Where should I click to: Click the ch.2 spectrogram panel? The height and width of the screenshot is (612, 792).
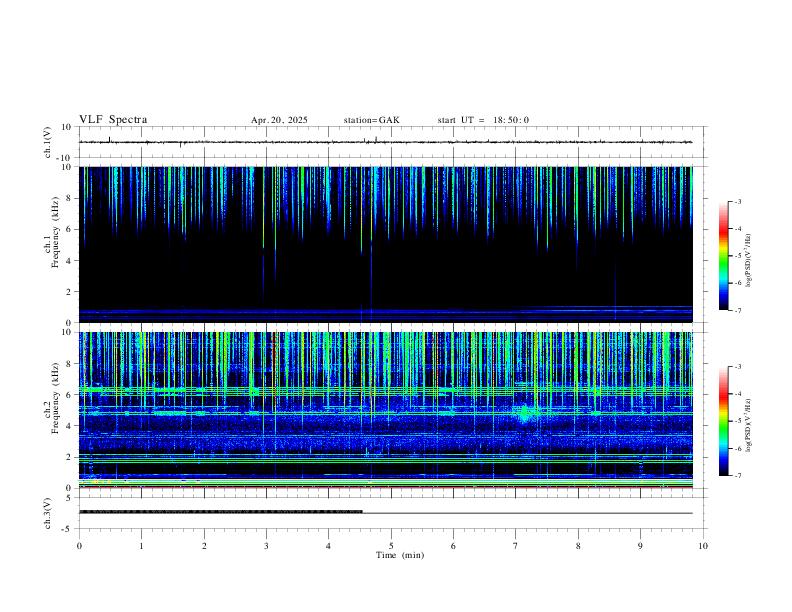(386, 410)
